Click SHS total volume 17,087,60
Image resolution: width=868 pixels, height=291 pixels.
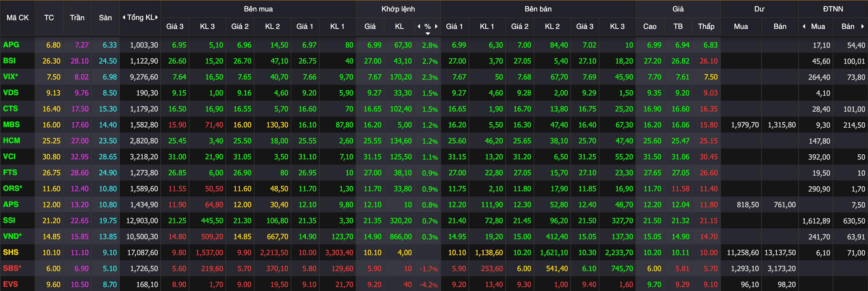(142, 253)
